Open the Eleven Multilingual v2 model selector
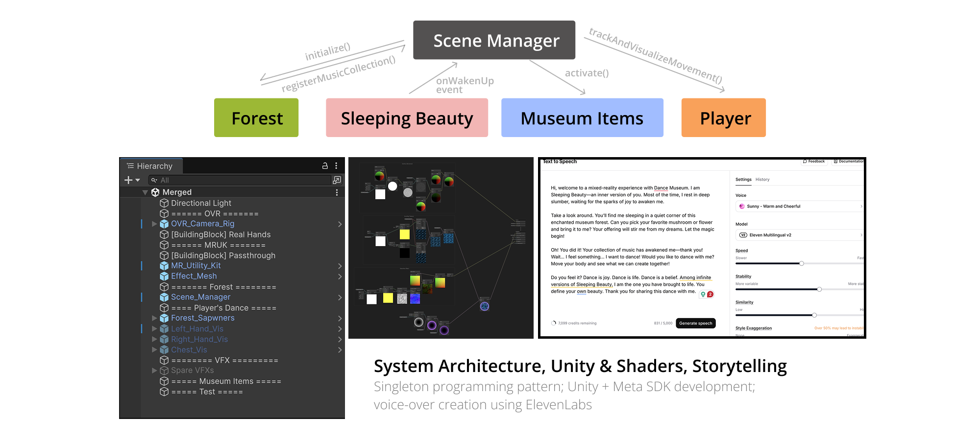Image resolution: width=980 pixels, height=442 pixels. point(800,235)
